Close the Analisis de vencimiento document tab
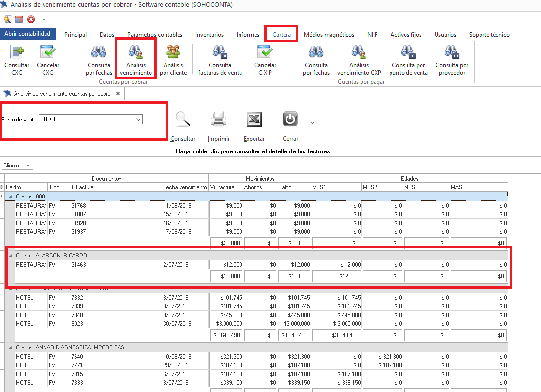This screenshot has width=541, height=392. pos(117,94)
